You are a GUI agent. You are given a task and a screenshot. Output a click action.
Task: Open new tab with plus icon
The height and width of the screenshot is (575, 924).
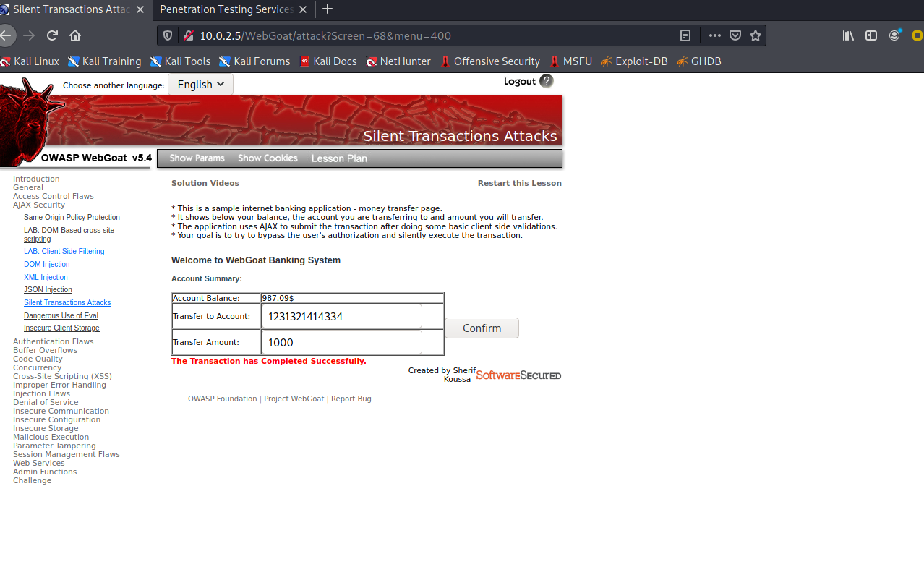328,9
